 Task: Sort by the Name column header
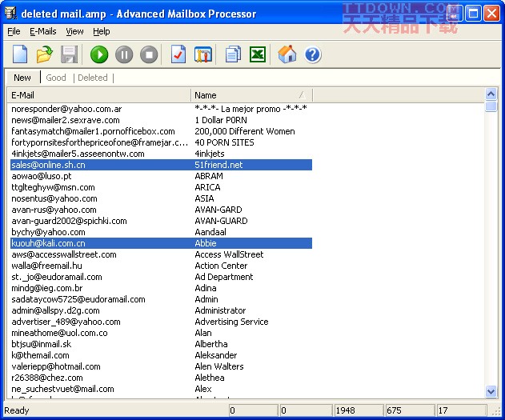[251, 95]
